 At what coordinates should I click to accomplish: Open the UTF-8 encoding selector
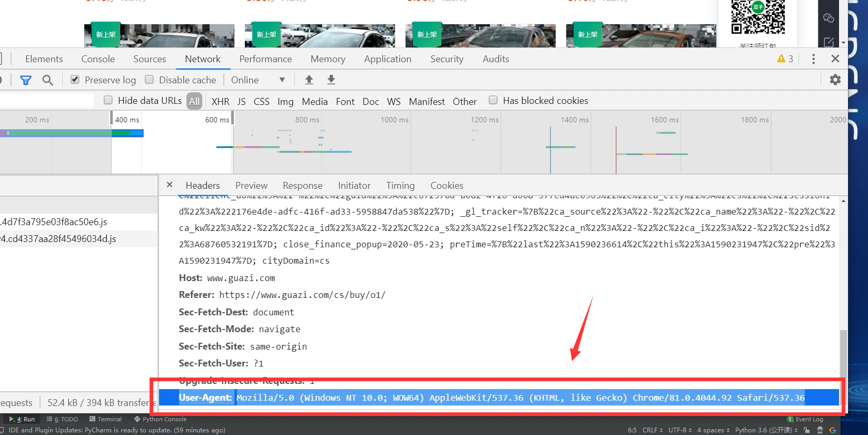[680, 430]
